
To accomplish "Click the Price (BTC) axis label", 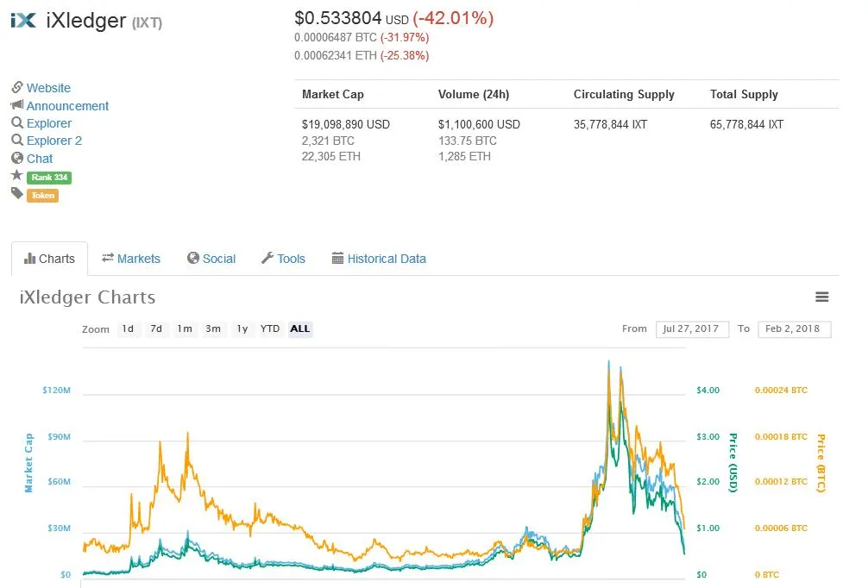I will click(821, 463).
